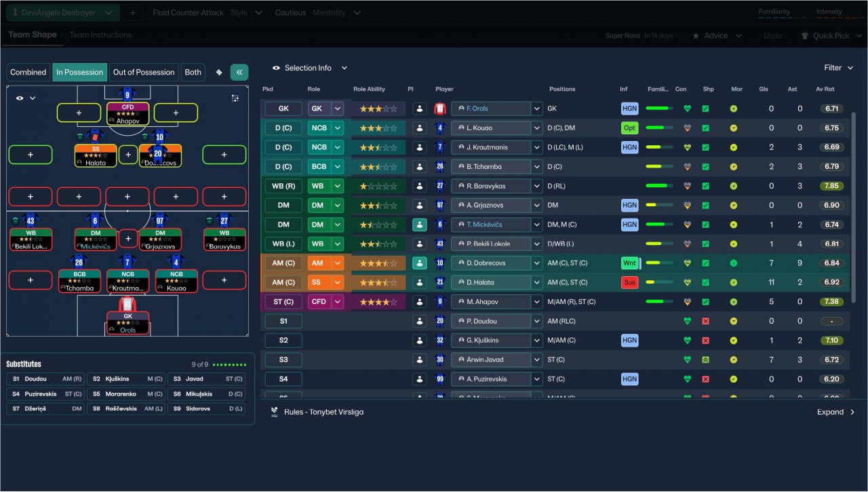Click the empty plus slot between Halata and Dobrecovs
This screenshot has width=868, height=492.
coord(127,155)
